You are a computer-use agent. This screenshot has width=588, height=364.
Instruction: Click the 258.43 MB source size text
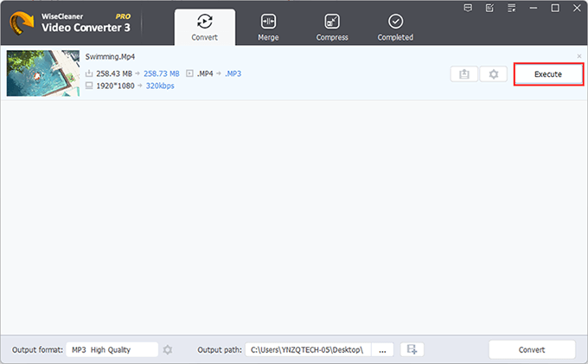114,73
